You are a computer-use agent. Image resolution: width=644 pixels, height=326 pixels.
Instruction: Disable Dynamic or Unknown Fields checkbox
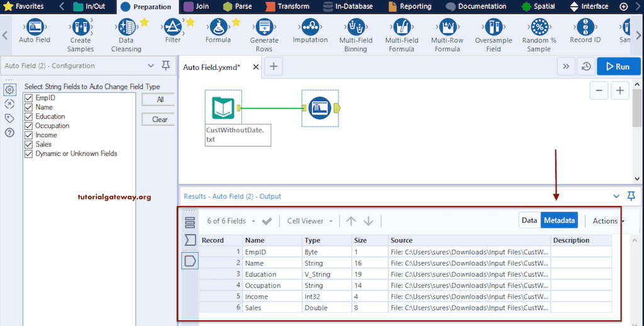pos(28,153)
